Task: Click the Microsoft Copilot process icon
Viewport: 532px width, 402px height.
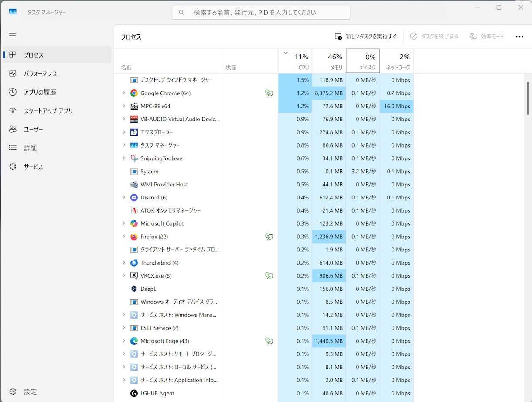Action: (x=134, y=223)
